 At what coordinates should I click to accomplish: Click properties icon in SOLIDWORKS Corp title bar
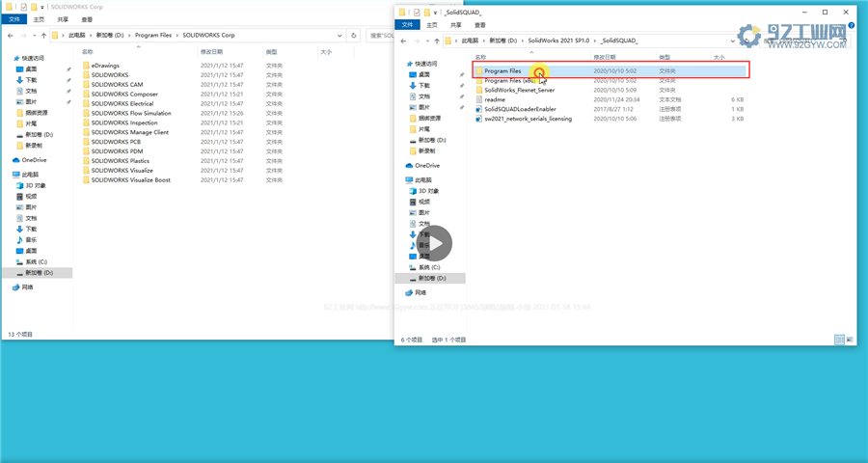(x=24, y=7)
